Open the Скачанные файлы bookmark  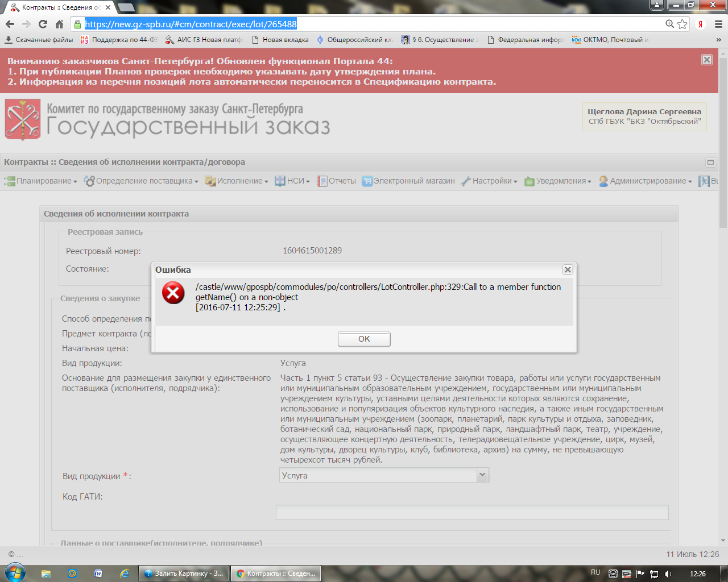(x=39, y=40)
